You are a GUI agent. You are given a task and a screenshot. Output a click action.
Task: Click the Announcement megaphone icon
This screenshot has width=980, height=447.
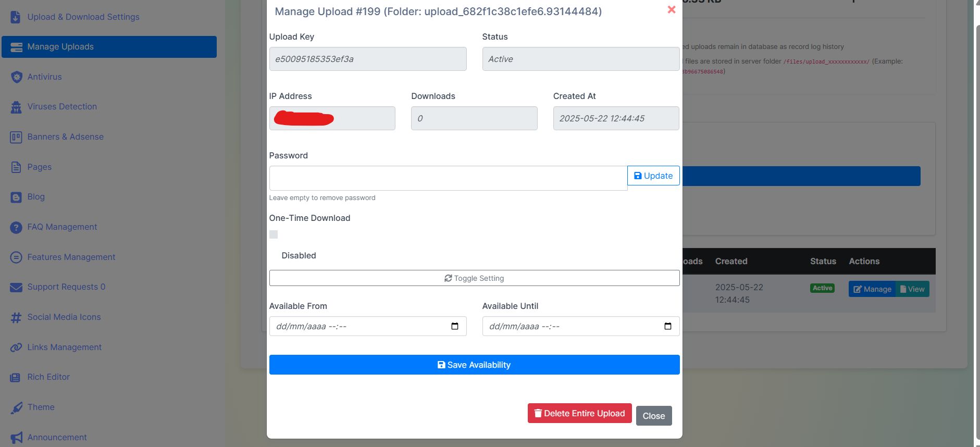point(16,438)
